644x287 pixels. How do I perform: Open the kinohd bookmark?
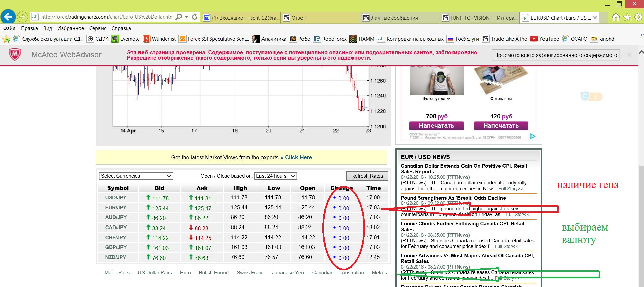603,39
